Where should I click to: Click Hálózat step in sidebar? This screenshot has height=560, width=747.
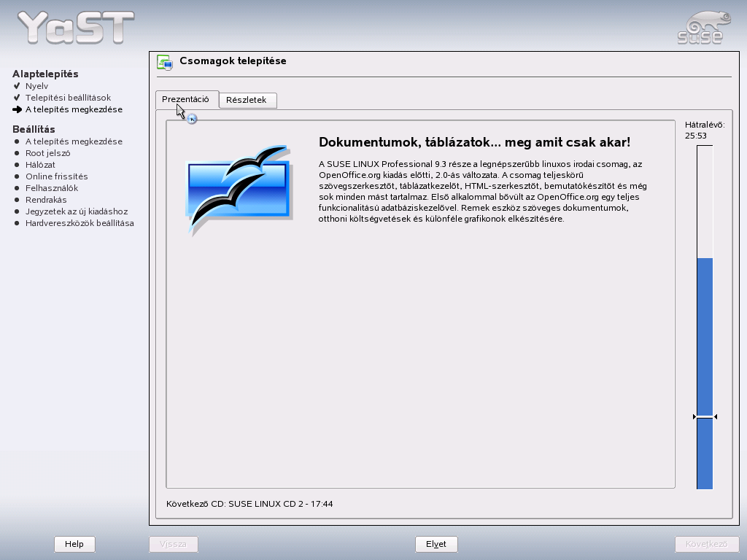[40, 165]
